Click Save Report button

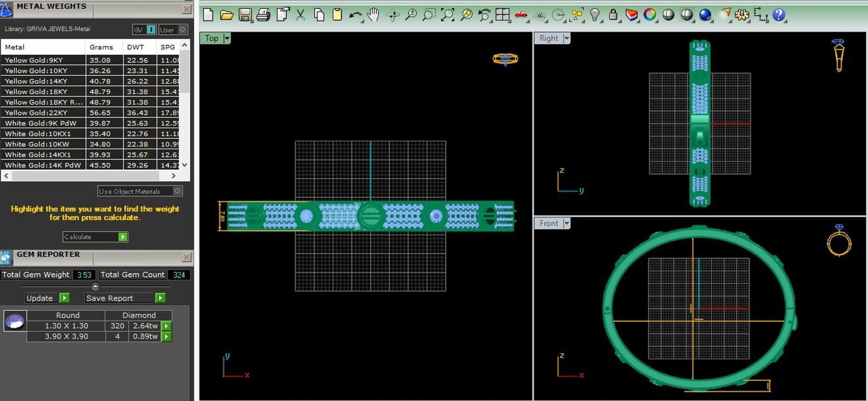tap(125, 298)
